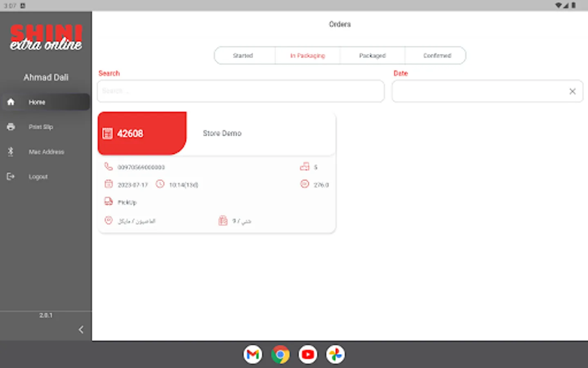
Task: Click the Orders page title
Action: (340, 24)
